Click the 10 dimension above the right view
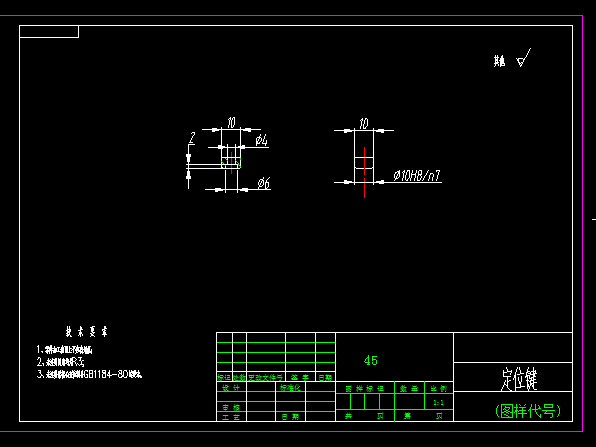This screenshot has height=447, width=596. (364, 124)
